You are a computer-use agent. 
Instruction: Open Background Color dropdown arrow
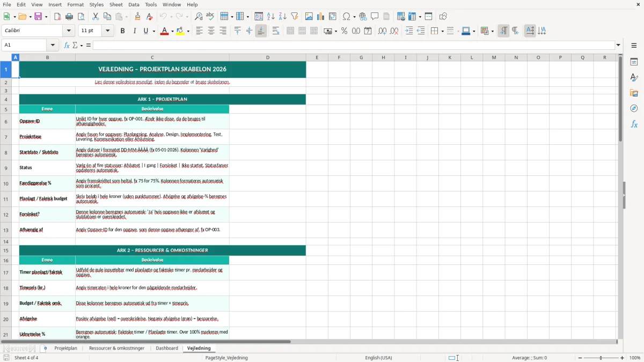point(188,31)
